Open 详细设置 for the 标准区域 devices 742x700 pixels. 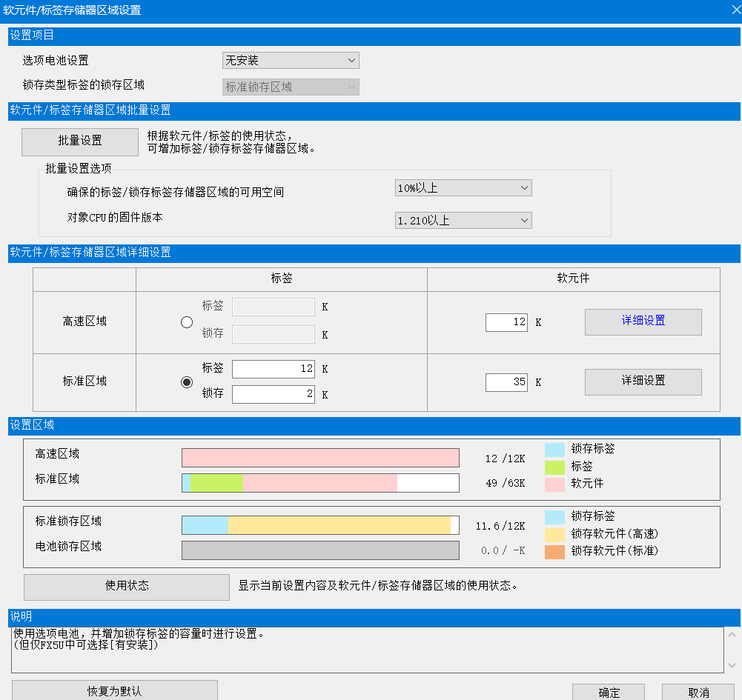click(x=643, y=381)
